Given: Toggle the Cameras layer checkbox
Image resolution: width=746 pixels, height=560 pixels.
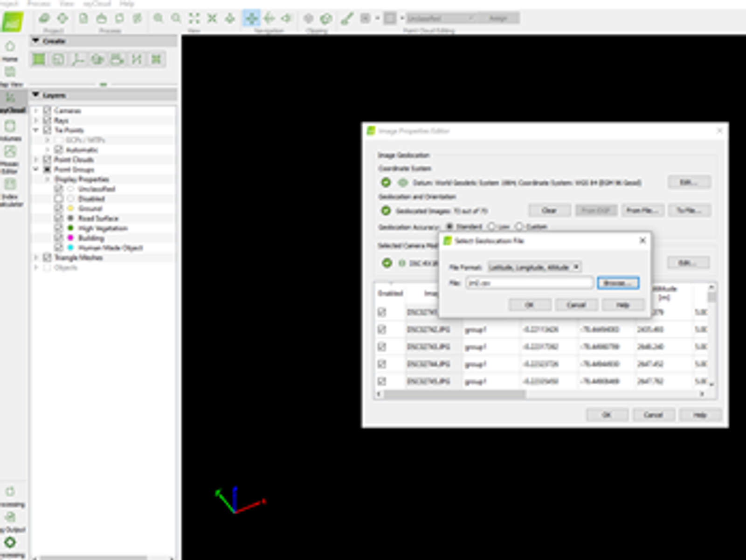Looking at the screenshot, I should pos(47,110).
